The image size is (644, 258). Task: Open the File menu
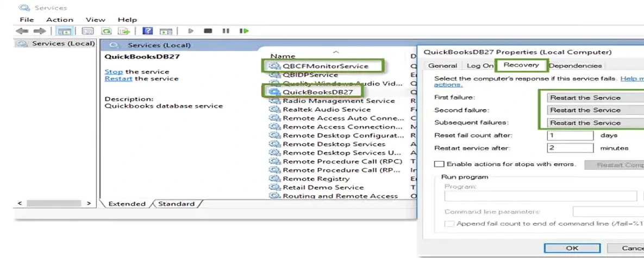click(x=27, y=20)
